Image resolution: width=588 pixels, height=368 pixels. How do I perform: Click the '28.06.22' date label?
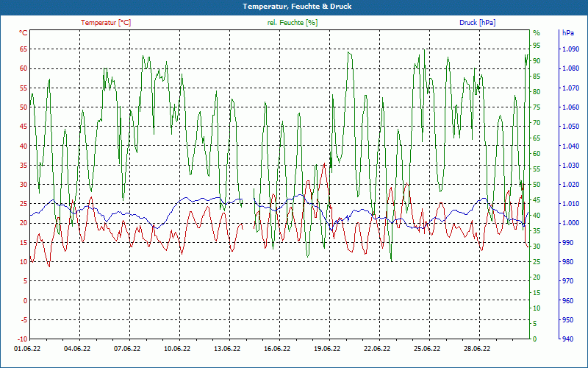[x=477, y=348]
